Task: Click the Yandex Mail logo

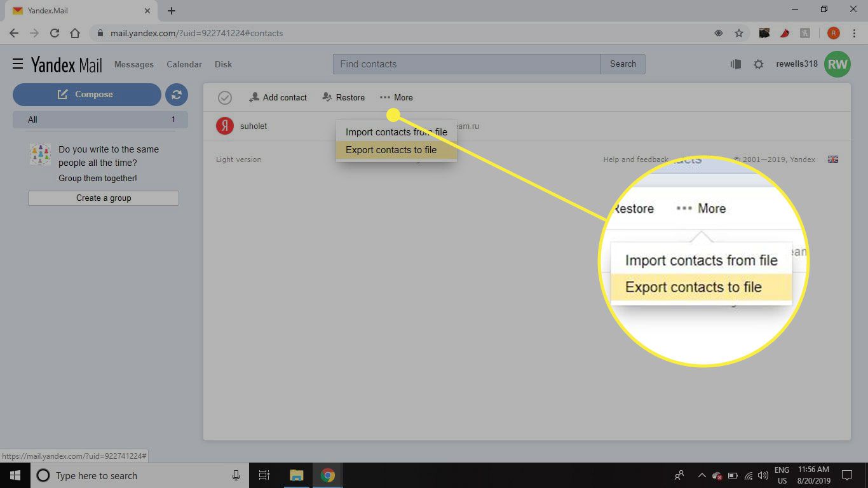Action: point(67,64)
